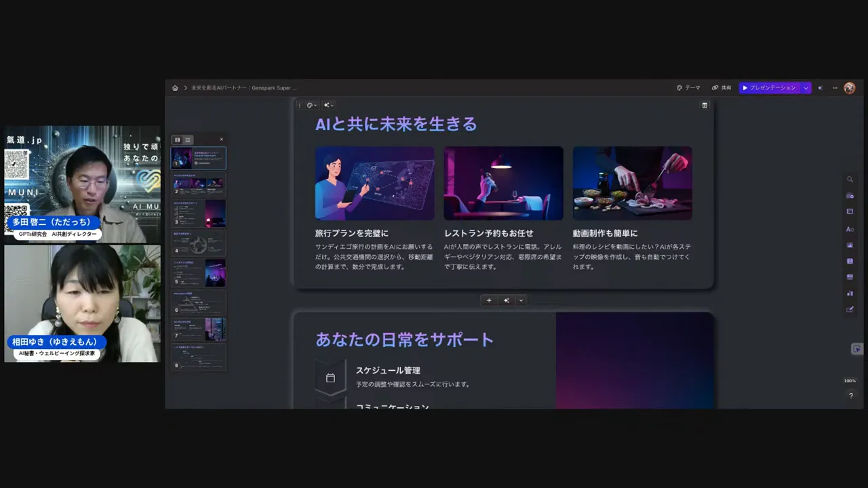This screenshot has height=488, width=868.
Task: Select the text tool in the right sidebar
Action: click(850, 228)
